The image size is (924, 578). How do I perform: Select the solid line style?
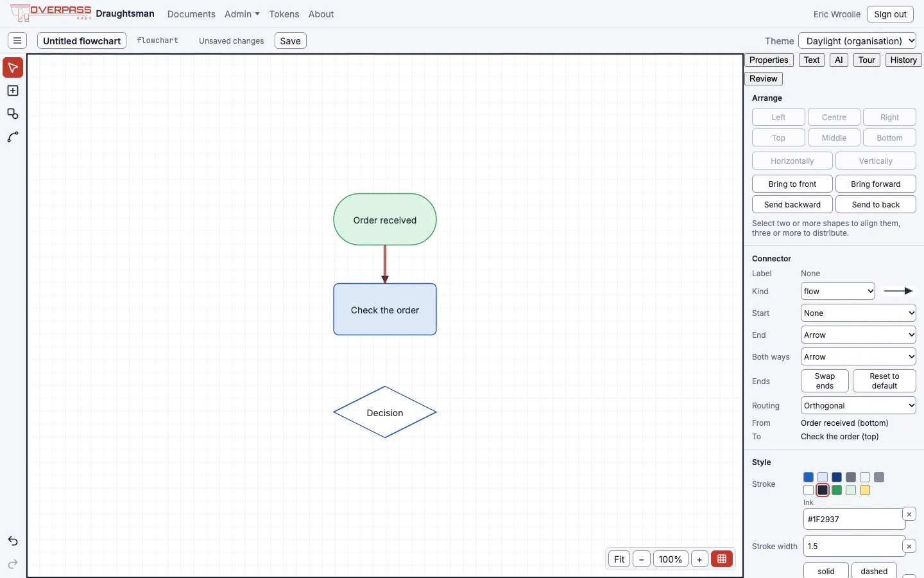[826, 571]
